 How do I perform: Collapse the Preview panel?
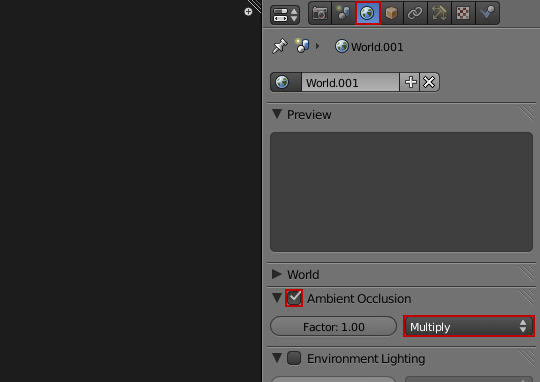(x=277, y=114)
